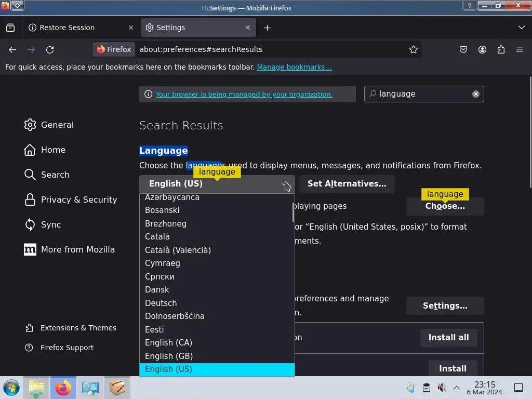Select English (CA) from the list
The height and width of the screenshot is (399, 532).
[x=217, y=343]
